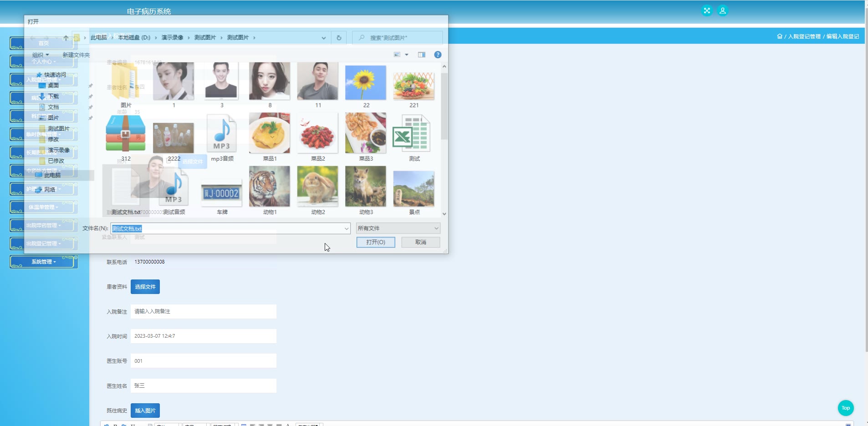Select 此电脑 in navigation tree
Viewport: 868px width, 426px height.
48,175
